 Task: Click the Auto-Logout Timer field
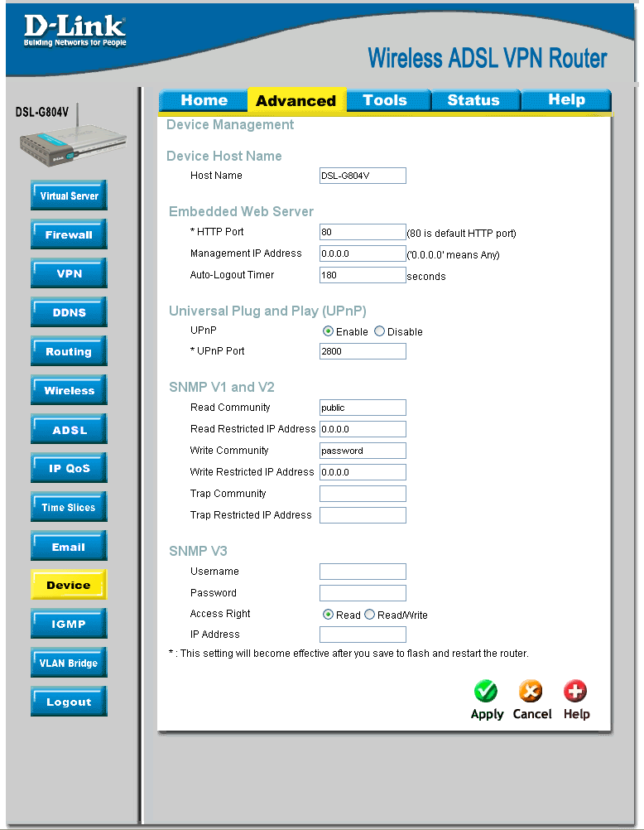363,275
